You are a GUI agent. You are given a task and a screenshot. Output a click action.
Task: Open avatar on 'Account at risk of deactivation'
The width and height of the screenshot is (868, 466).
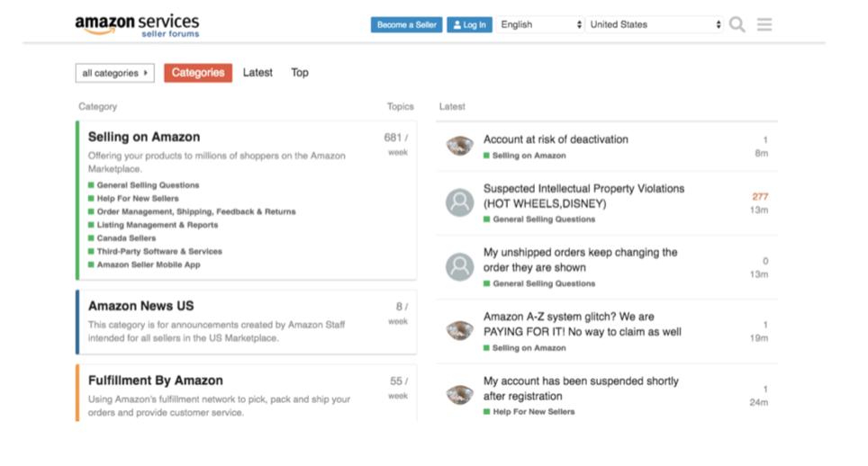[x=460, y=146]
